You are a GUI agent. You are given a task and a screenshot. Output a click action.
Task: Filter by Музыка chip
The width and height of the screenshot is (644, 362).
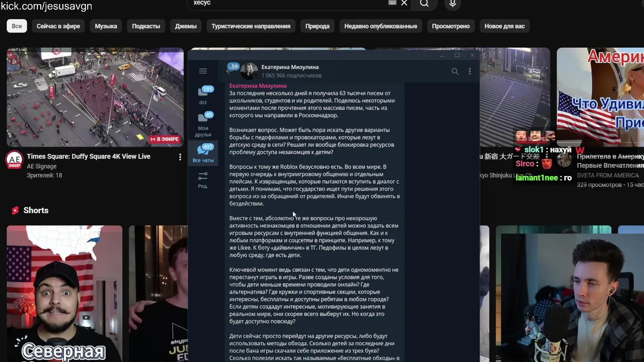tap(106, 26)
